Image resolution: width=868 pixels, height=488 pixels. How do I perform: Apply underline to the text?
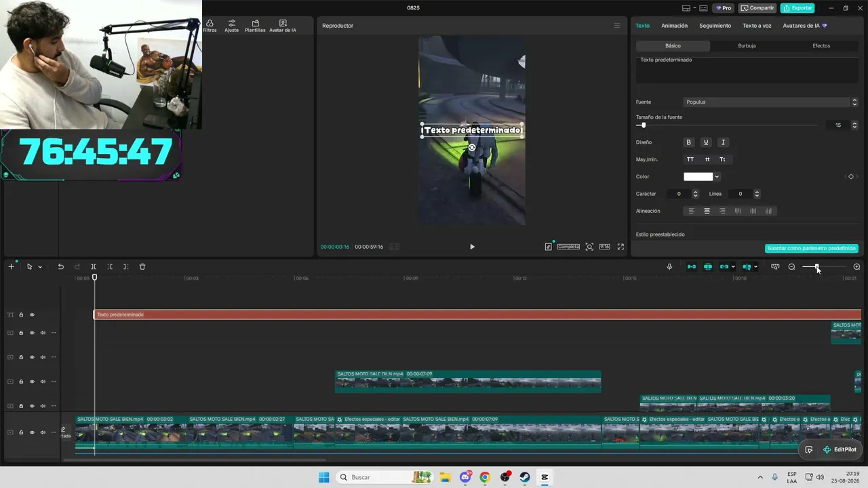(x=706, y=142)
